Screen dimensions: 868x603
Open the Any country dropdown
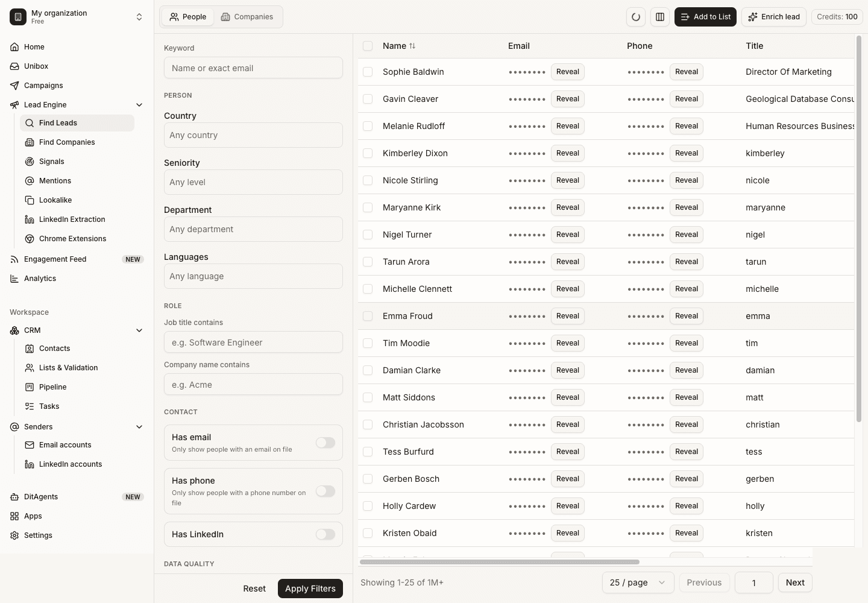point(253,135)
